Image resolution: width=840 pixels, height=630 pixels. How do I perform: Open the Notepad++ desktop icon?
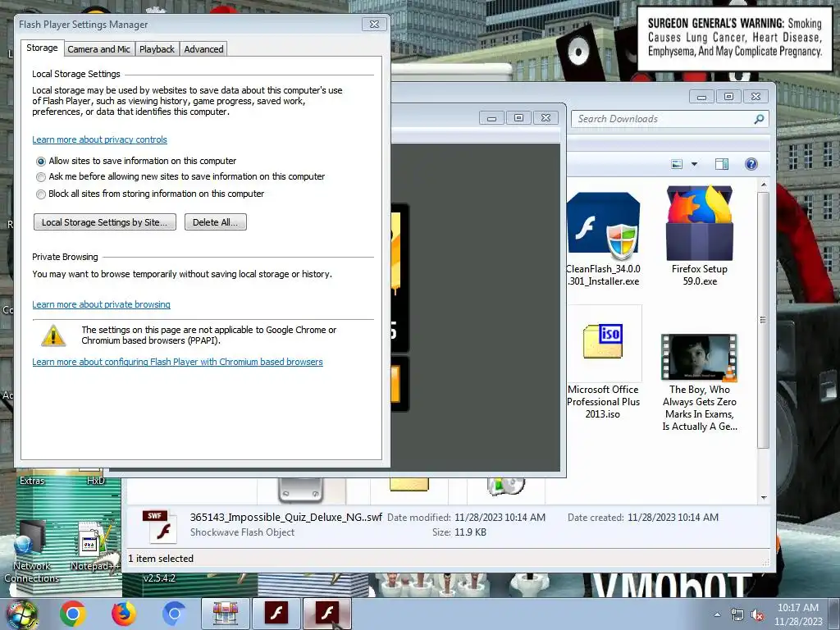94,546
